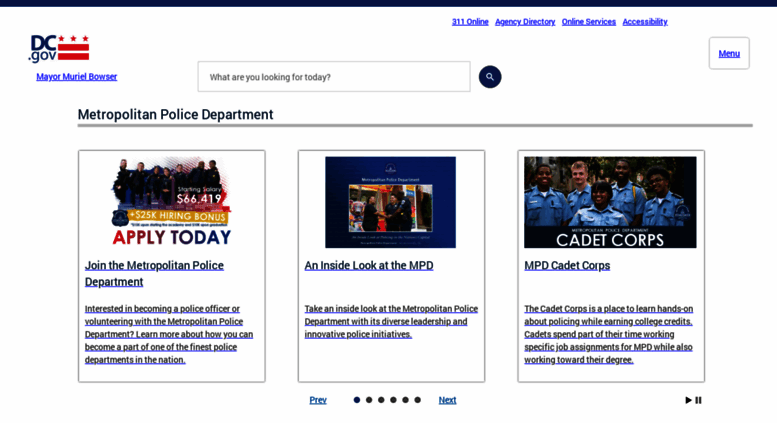This screenshot has width=777, height=423.
Task: Click the Apply Today recruitment image
Action: tap(171, 202)
